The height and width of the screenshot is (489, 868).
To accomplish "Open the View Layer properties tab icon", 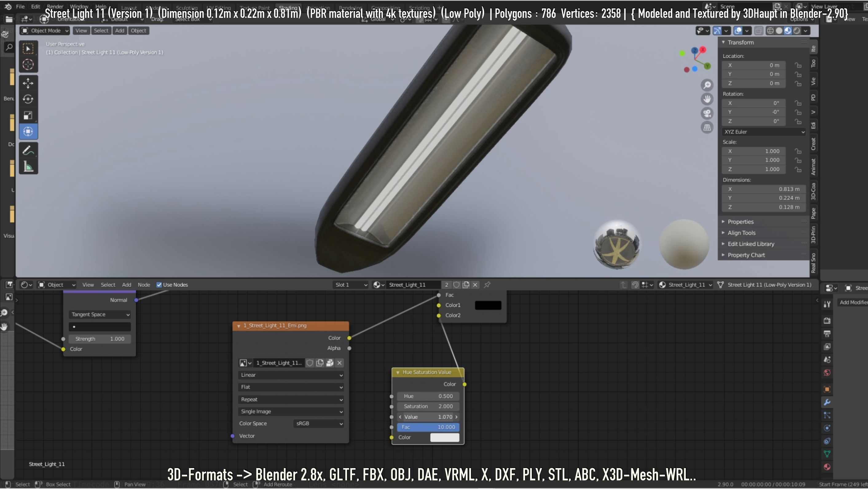I will click(x=827, y=347).
